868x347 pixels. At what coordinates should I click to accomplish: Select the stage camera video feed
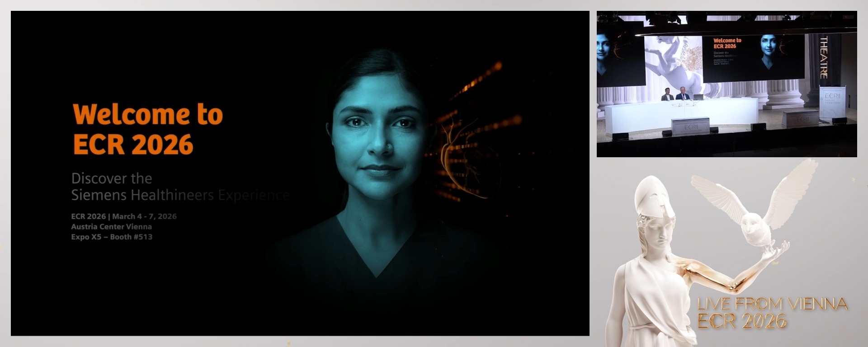tap(726, 84)
